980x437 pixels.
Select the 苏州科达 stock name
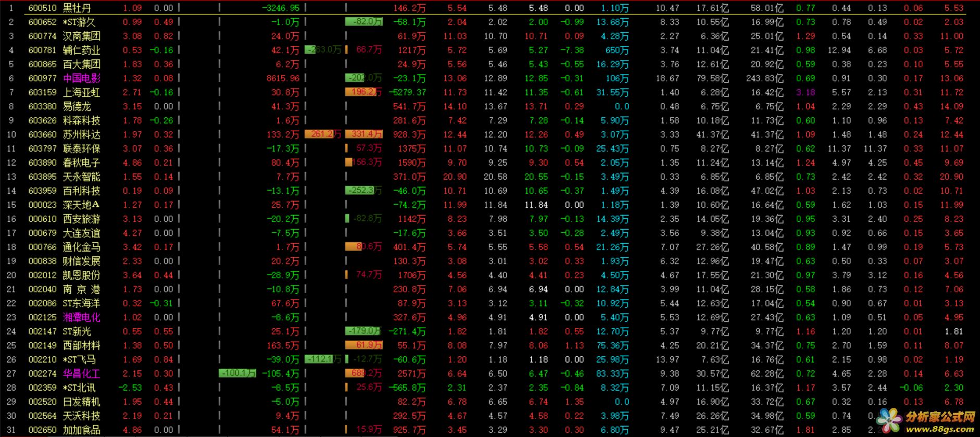[81, 134]
